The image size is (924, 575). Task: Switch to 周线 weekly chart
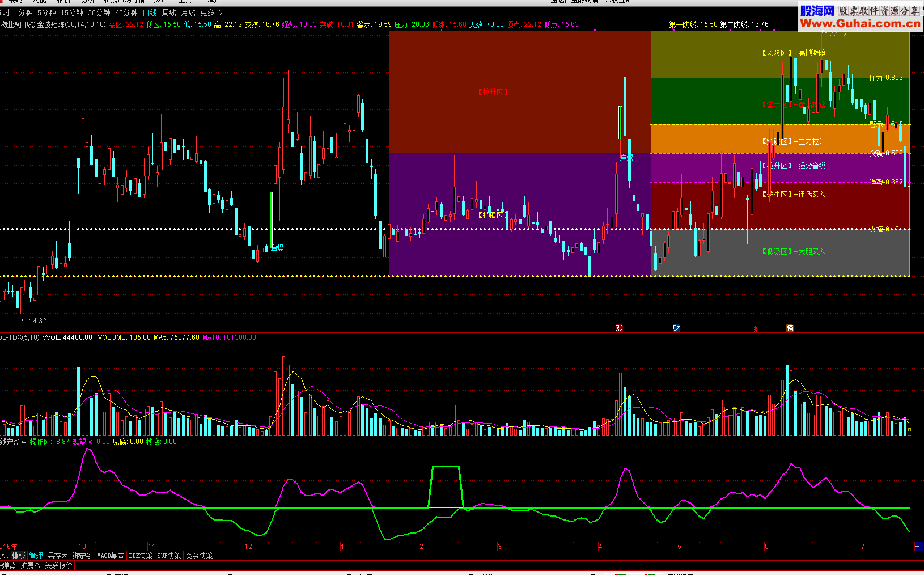[169, 12]
